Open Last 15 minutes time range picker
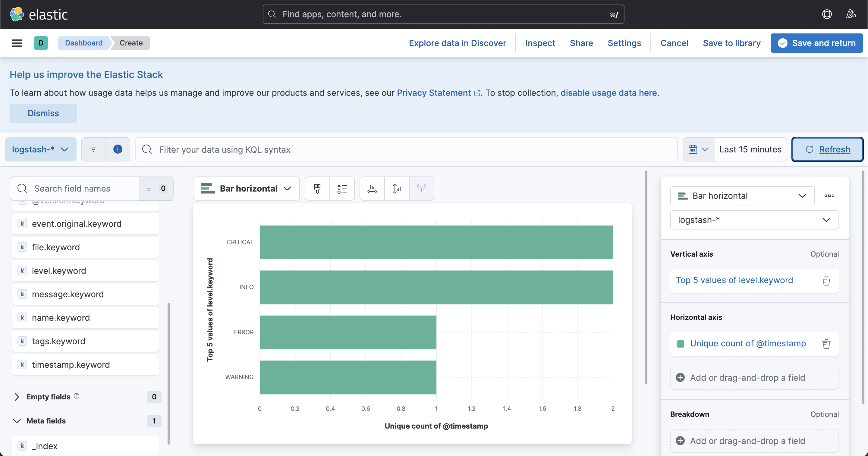 750,149
